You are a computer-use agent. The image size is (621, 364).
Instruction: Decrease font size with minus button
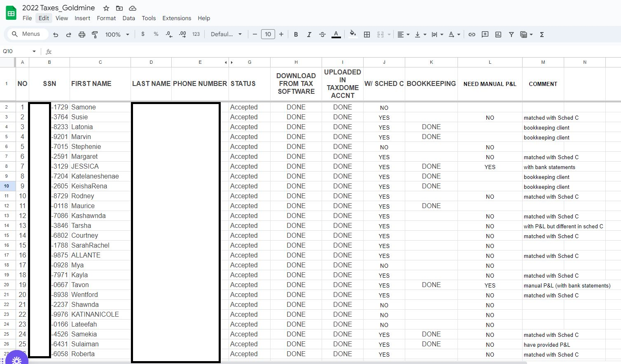255,35
